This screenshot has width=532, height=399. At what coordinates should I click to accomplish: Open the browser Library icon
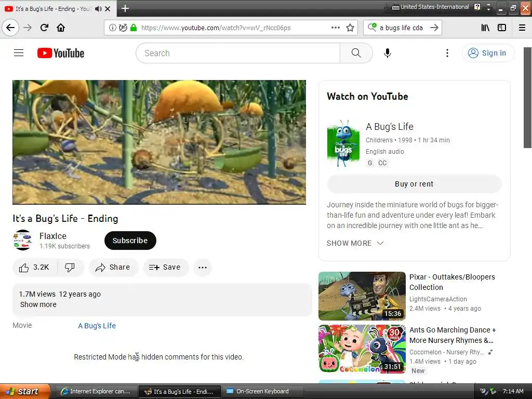coord(485,28)
